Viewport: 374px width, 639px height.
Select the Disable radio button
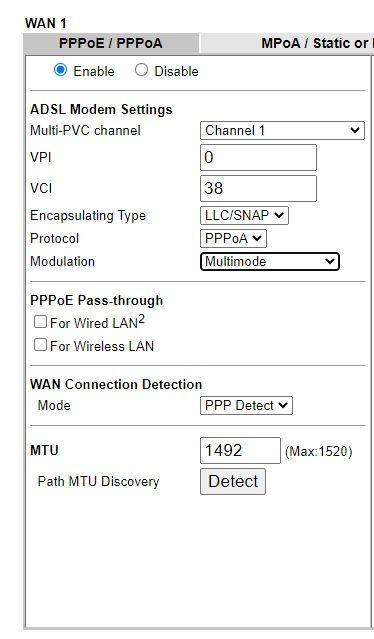(x=141, y=70)
